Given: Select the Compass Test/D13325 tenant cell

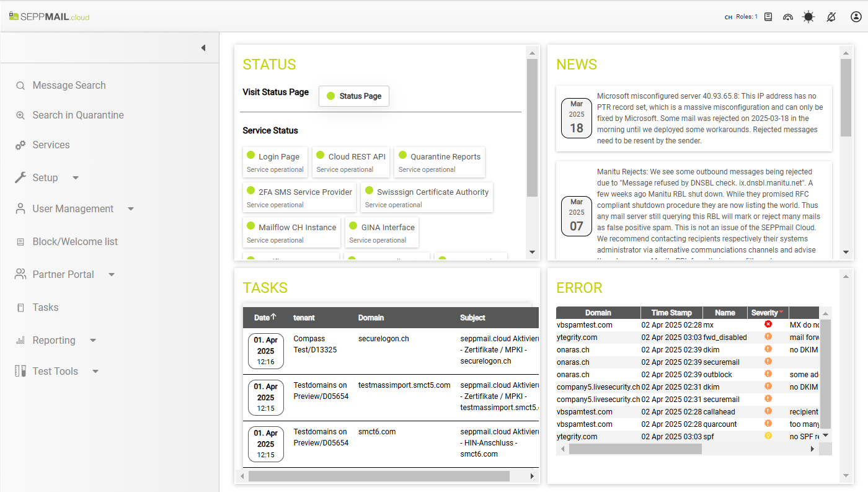Looking at the screenshot, I should coord(315,344).
